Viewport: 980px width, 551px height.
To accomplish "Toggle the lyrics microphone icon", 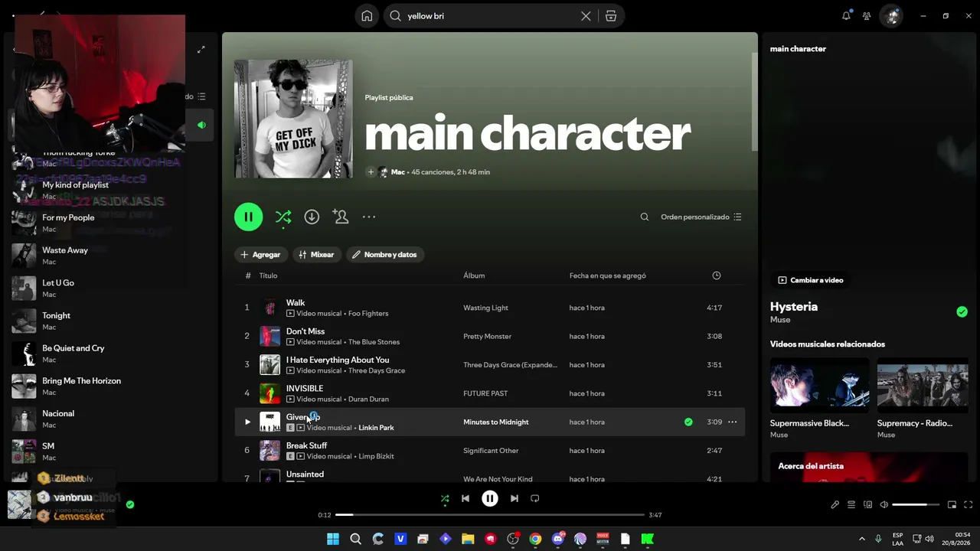I will (x=835, y=505).
